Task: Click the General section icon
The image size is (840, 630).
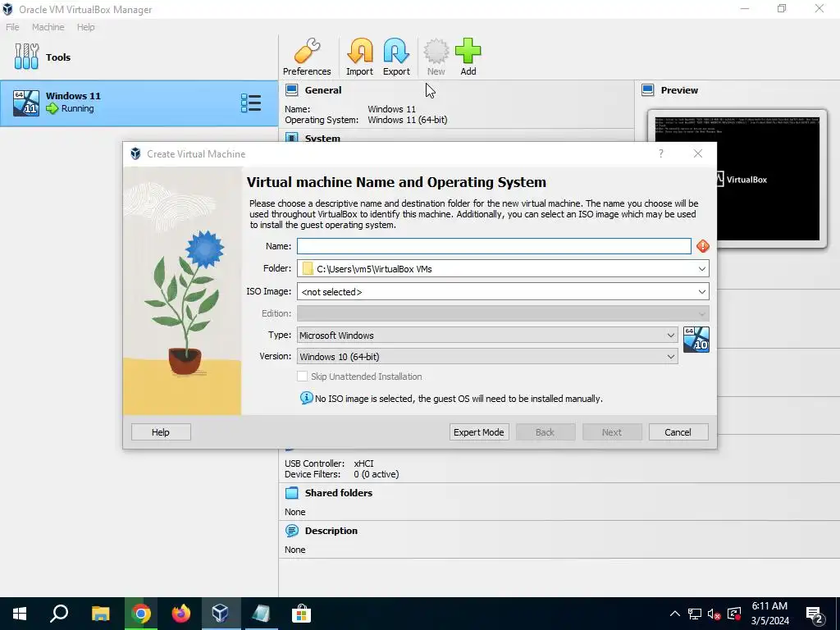Action: coord(291,90)
